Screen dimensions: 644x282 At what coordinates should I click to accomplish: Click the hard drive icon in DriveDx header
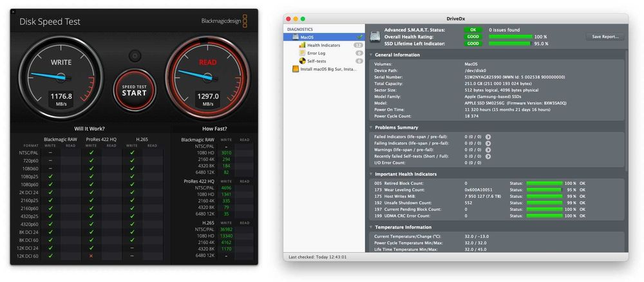click(375, 37)
